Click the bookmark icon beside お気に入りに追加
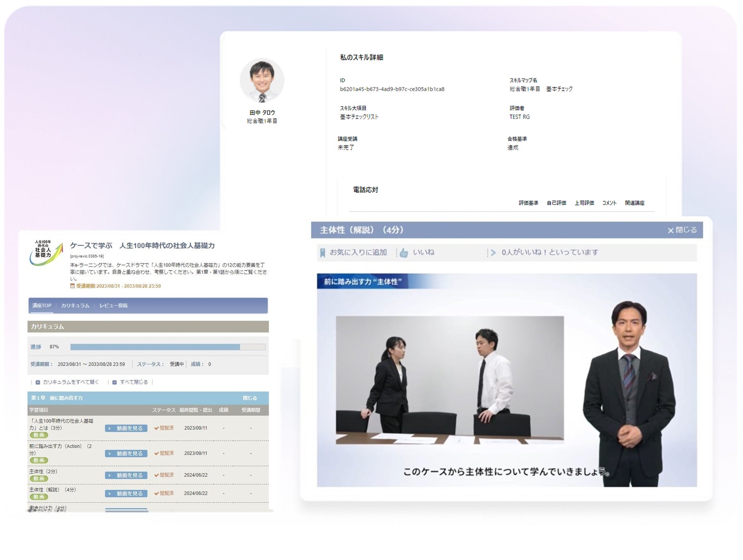743x560 pixels. (323, 253)
